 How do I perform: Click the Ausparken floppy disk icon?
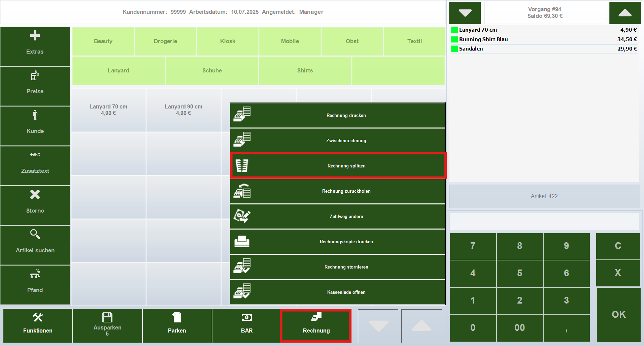[x=107, y=317]
